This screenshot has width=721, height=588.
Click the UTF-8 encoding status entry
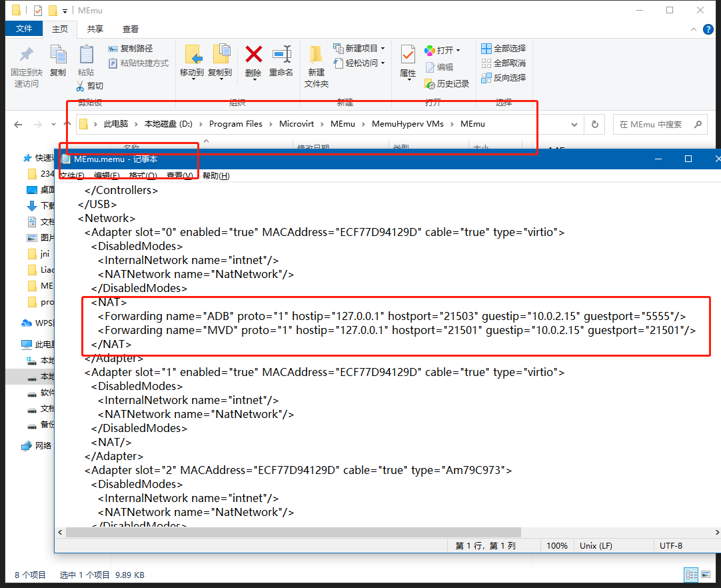671,546
